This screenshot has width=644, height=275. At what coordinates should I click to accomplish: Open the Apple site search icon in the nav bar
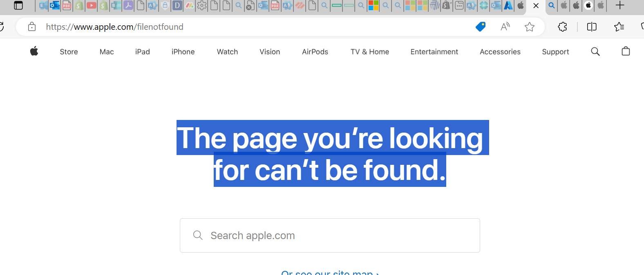coord(595,51)
